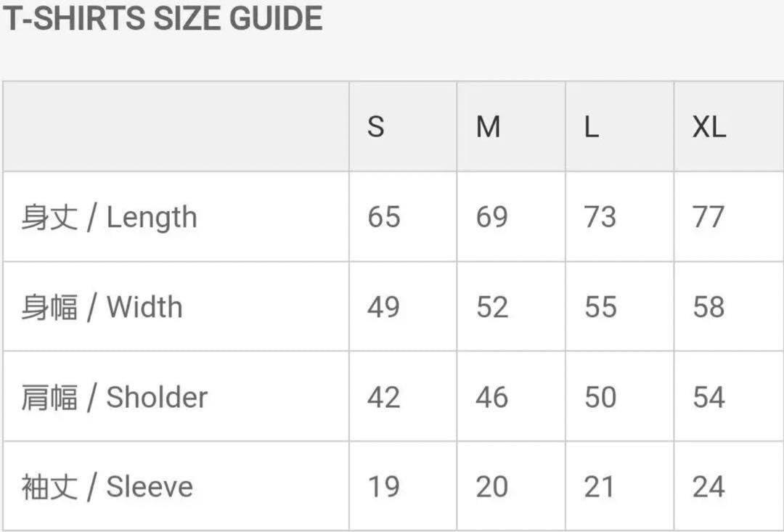Click Sholder value 42 for size S
The height and width of the screenshot is (532, 784).
383,397
